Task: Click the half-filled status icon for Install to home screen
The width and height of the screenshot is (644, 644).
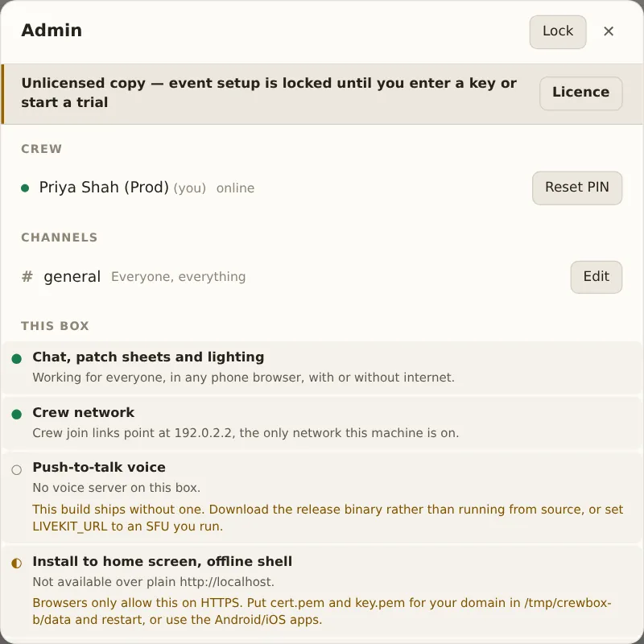Action: pos(17,563)
